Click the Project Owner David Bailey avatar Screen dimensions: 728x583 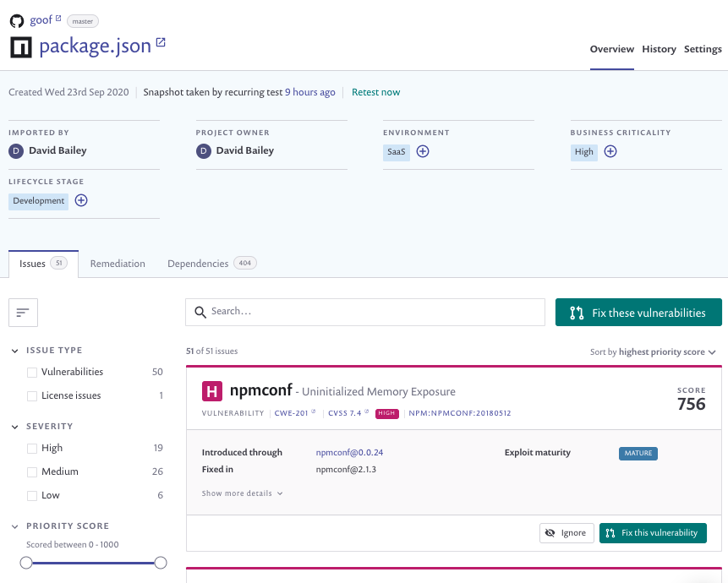point(204,150)
